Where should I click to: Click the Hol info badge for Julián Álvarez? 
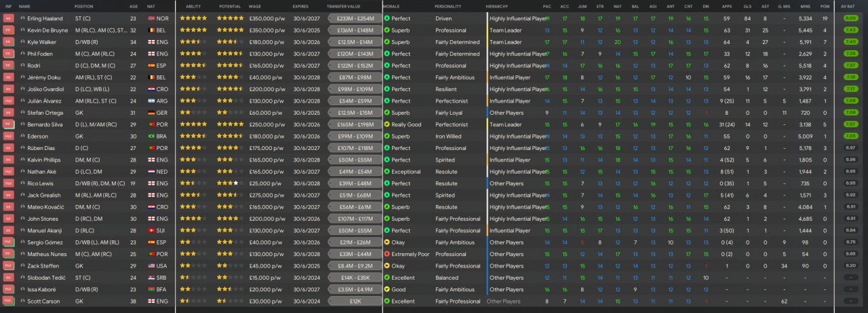point(8,101)
